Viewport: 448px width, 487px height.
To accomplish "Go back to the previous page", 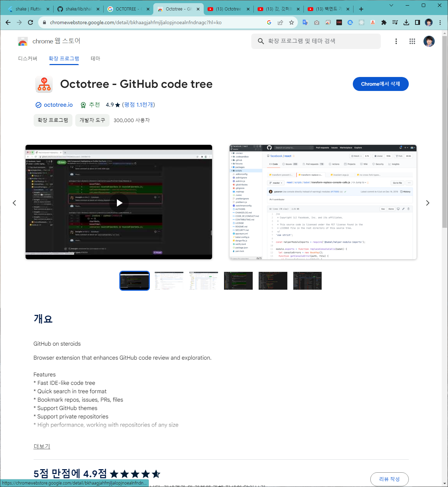I will tap(8, 22).
